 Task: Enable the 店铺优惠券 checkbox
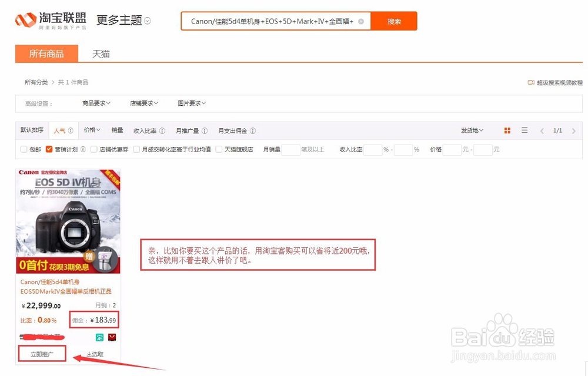coord(93,149)
